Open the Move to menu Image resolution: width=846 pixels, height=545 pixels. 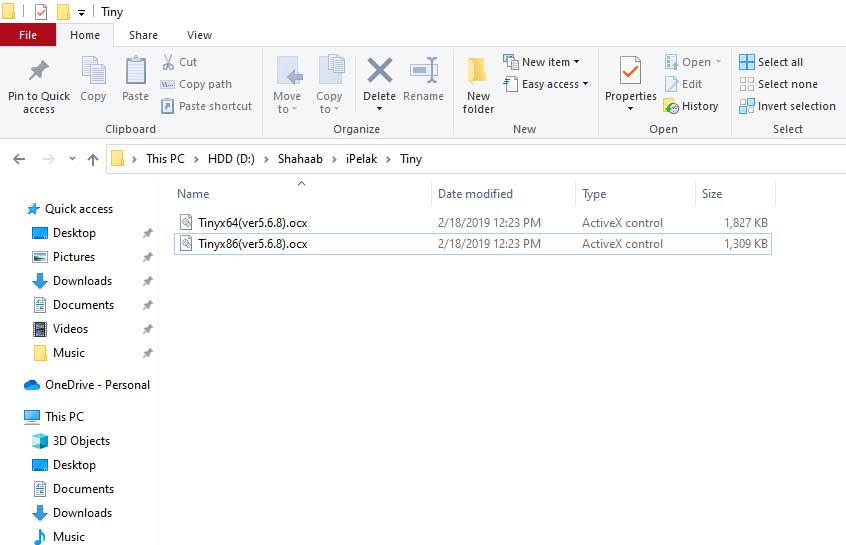coord(287,85)
